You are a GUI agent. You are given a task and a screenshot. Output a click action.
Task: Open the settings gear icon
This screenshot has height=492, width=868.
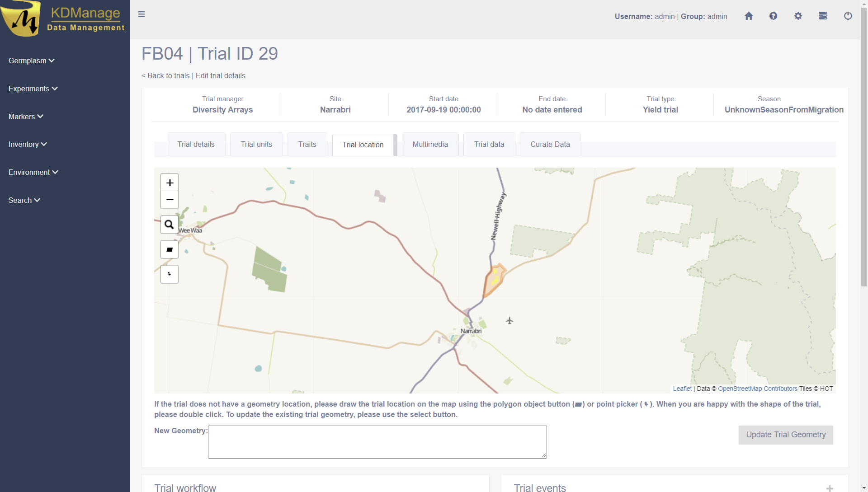(x=798, y=16)
